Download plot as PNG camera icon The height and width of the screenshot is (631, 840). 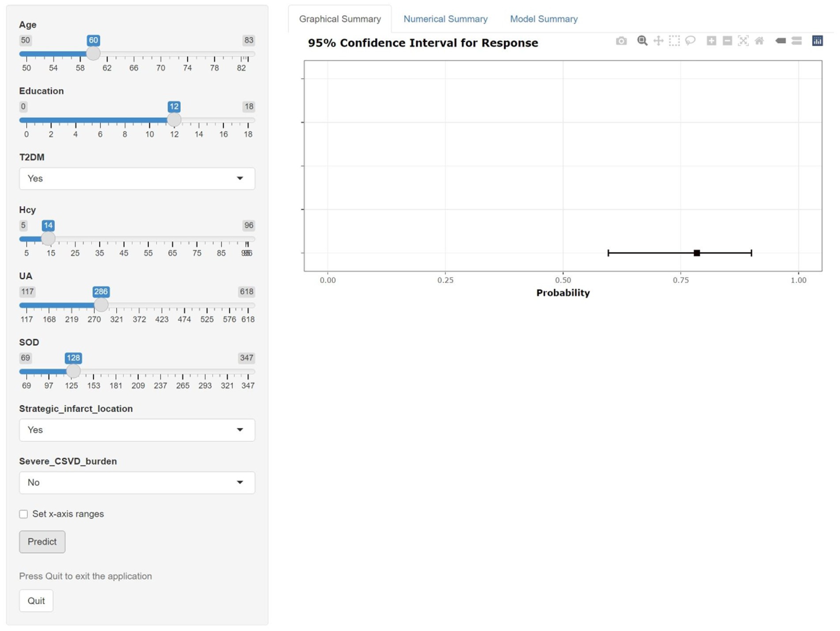(x=621, y=41)
